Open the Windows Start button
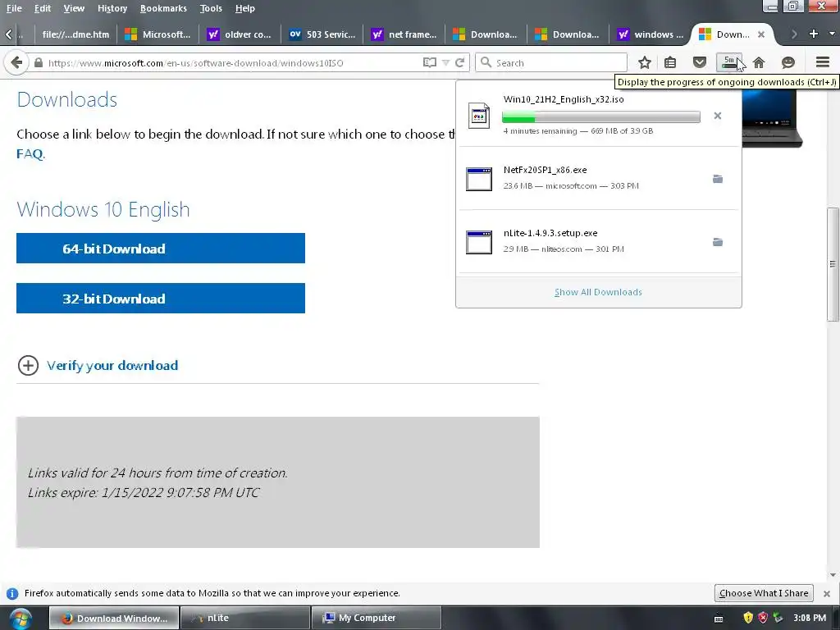 [x=21, y=619]
